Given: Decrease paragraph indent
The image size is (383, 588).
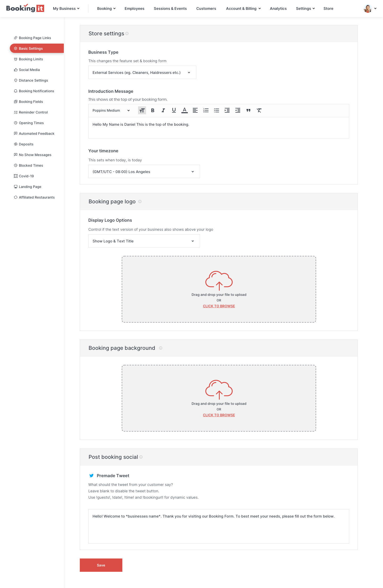Looking at the screenshot, I should click(x=238, y=110).
